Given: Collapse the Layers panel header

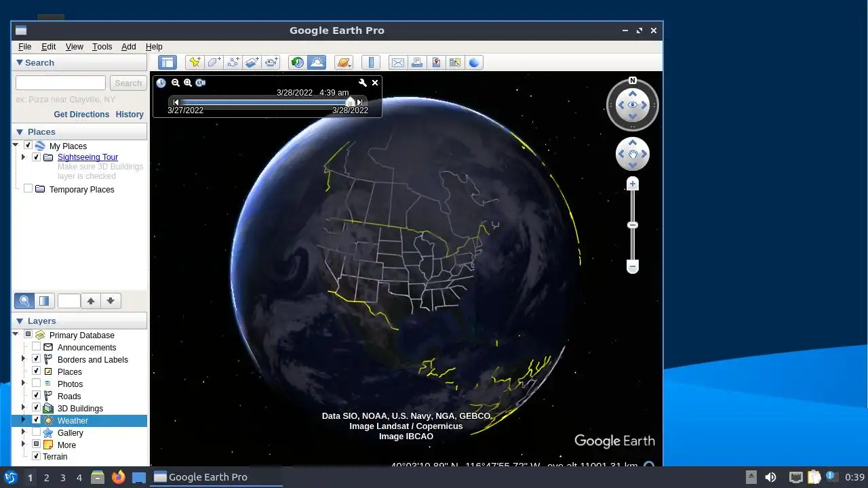Looking at the screenshot, I should tap(79, 321).
